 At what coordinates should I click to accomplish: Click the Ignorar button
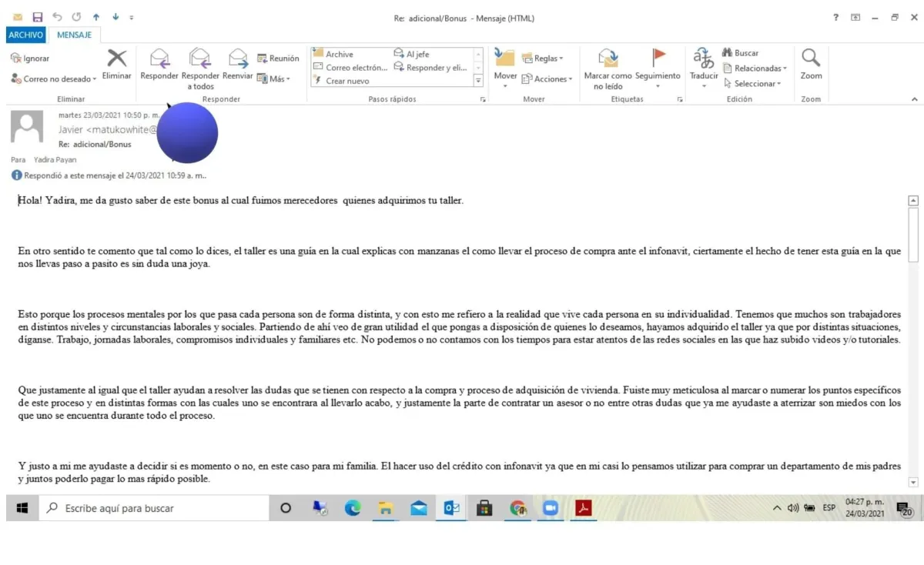click(30, 59)
